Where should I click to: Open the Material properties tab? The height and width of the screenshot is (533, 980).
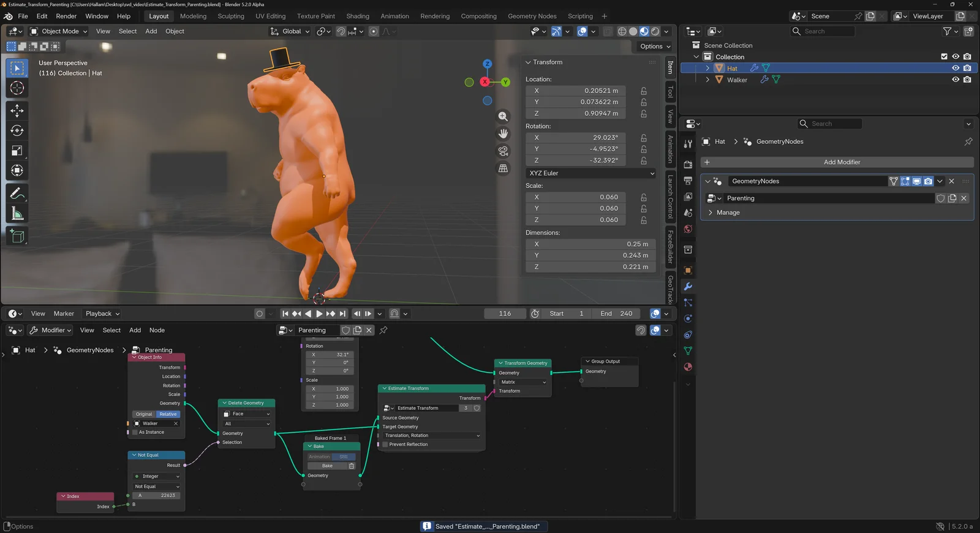(x=688, y=367)
